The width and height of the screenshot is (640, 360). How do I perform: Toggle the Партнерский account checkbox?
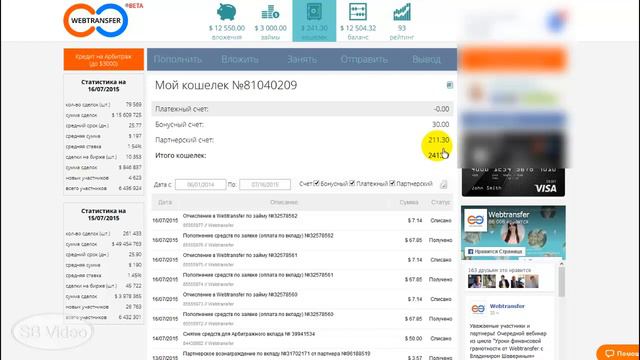392,183
